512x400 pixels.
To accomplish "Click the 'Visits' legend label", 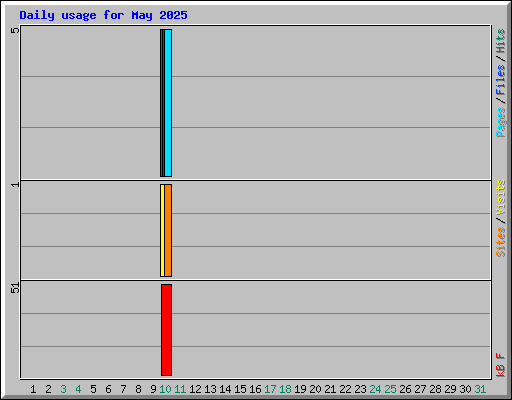I will (501, 197).
